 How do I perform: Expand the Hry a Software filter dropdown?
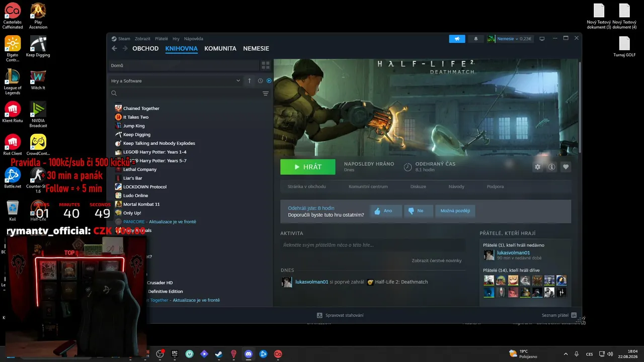[x=177, y=81]
